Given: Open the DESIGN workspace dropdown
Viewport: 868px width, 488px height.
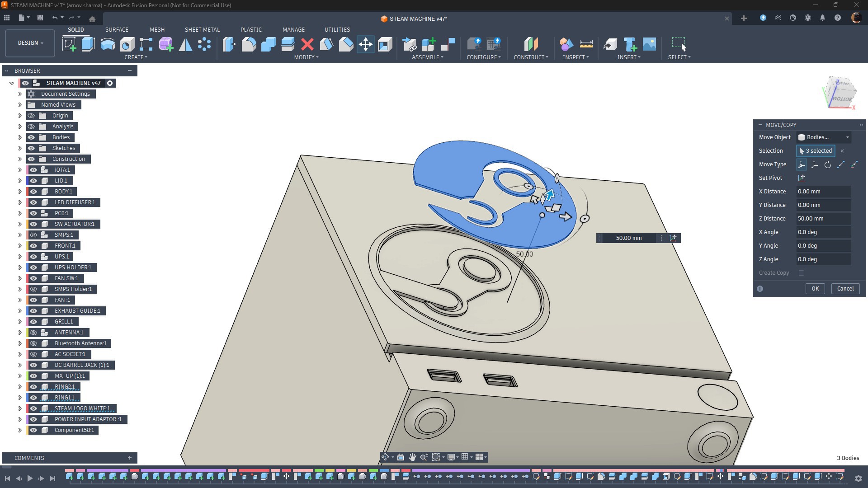Looking at the screenshot, I should pyautogui.click(x=30, y=43).
